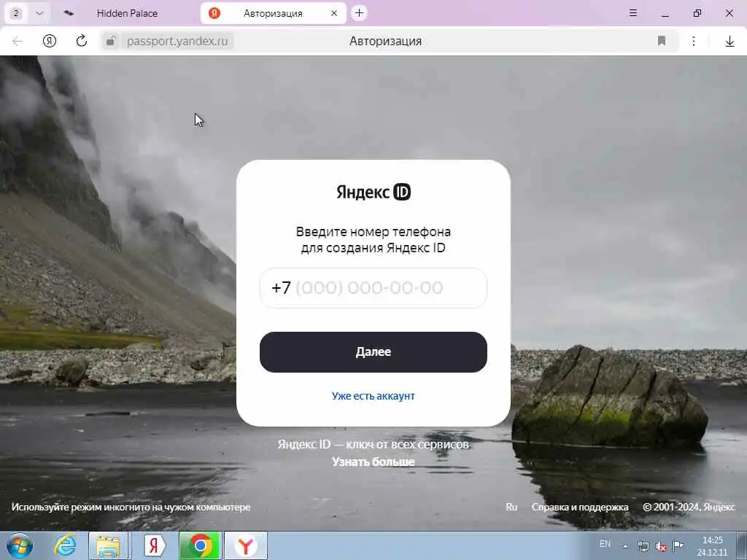747x560 pixels.
Task: Open the tab counter showing 2 tabs
Action: tap(16, 13)
